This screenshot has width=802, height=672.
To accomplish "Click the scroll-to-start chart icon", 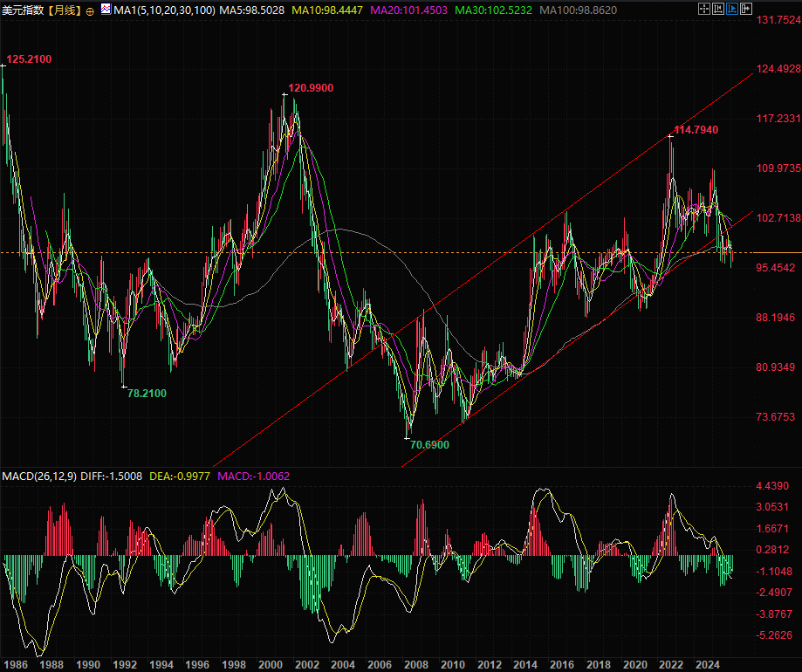I will (718, 10).
